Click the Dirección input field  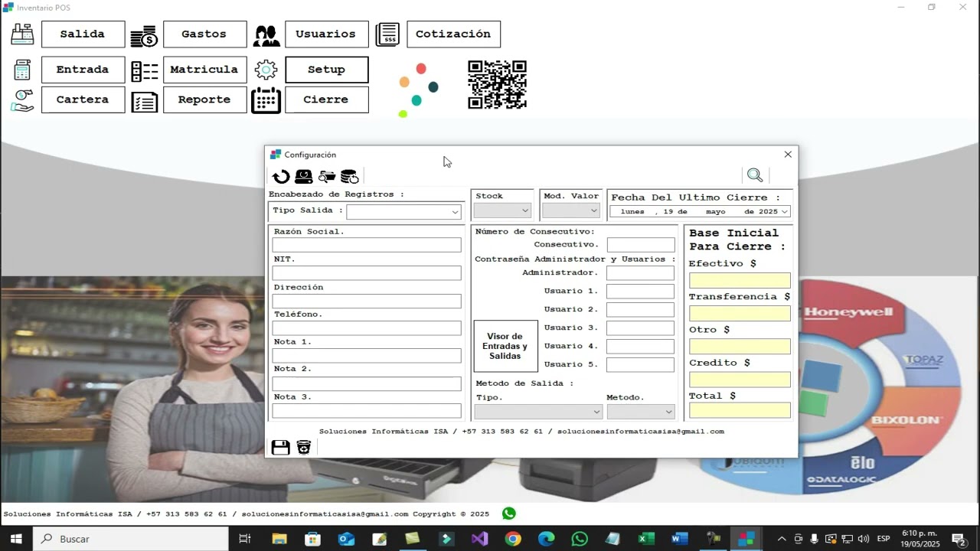(367, 301)
